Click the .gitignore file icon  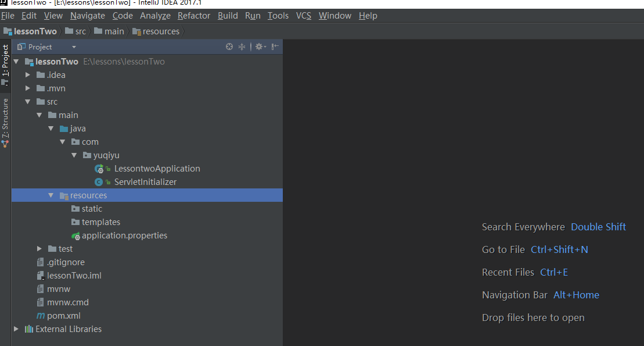(x=40, y=262)
